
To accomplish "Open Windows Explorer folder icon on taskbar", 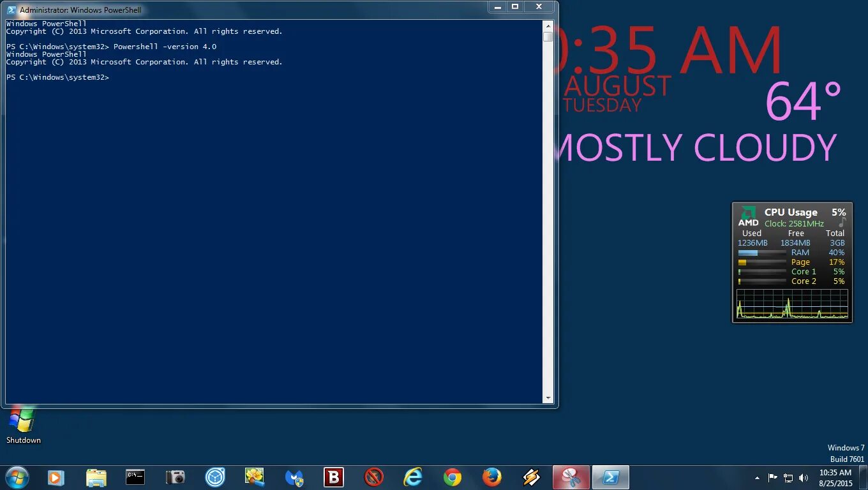I will (96, 477).
